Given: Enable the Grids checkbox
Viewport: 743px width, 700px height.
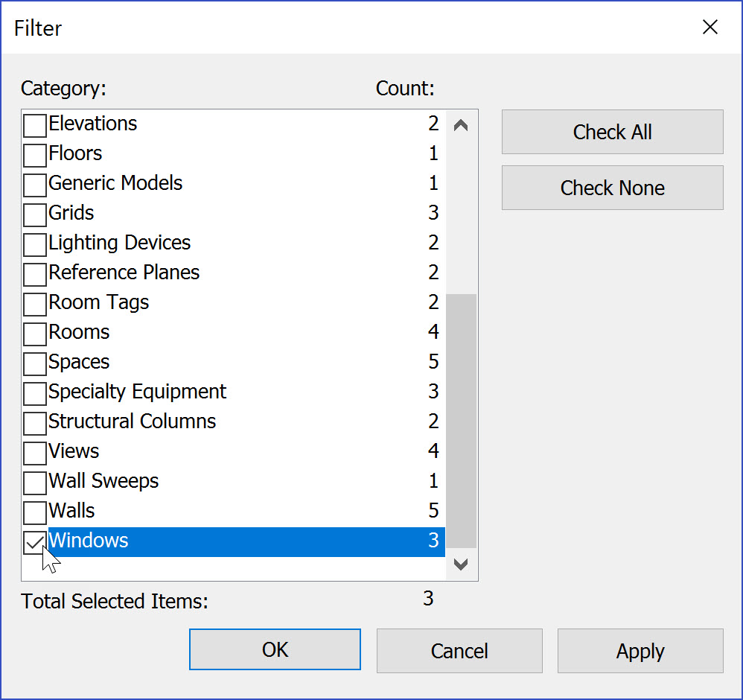Looking at the screenshot, I should [34, 214].
